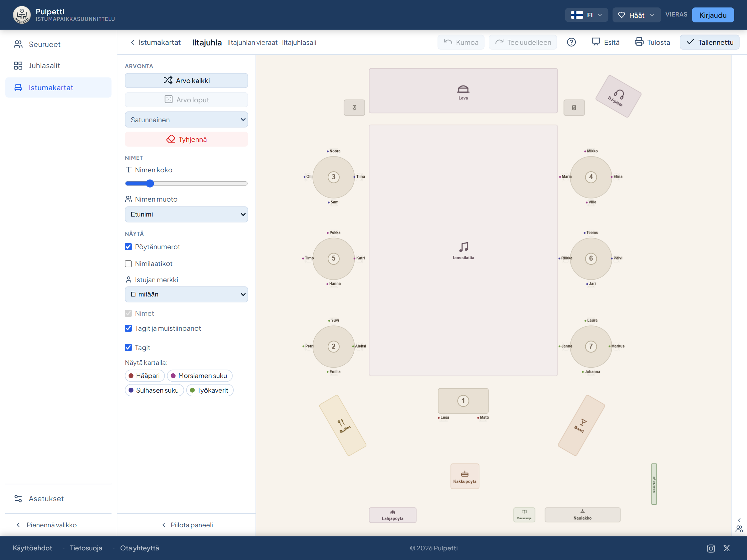Expand the Nimen muoto Etunimi dropdown
The width and height of the screenshot is (747, 560).
pyautogui.click(x=186, y=214)
